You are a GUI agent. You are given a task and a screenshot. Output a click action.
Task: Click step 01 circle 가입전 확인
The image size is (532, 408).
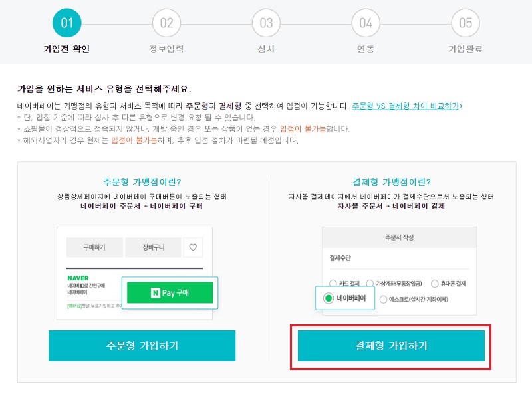click(x=66, y=23)
